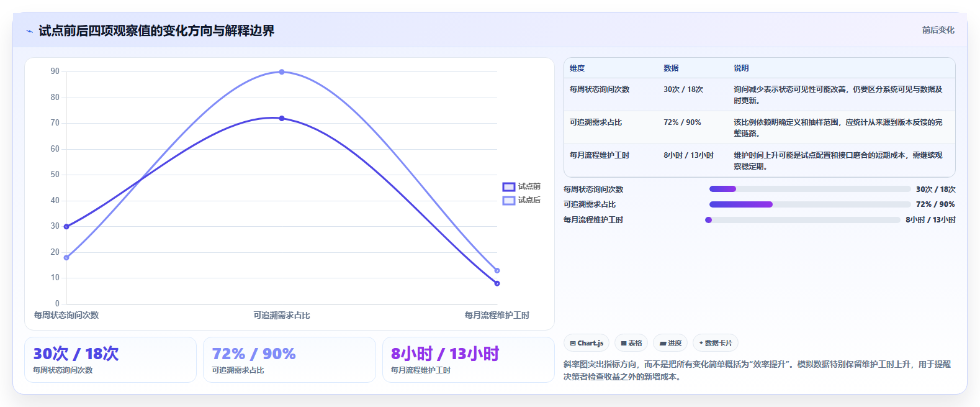
Task: Click table cell 每周状态询问次数
Action: [600, 89]
